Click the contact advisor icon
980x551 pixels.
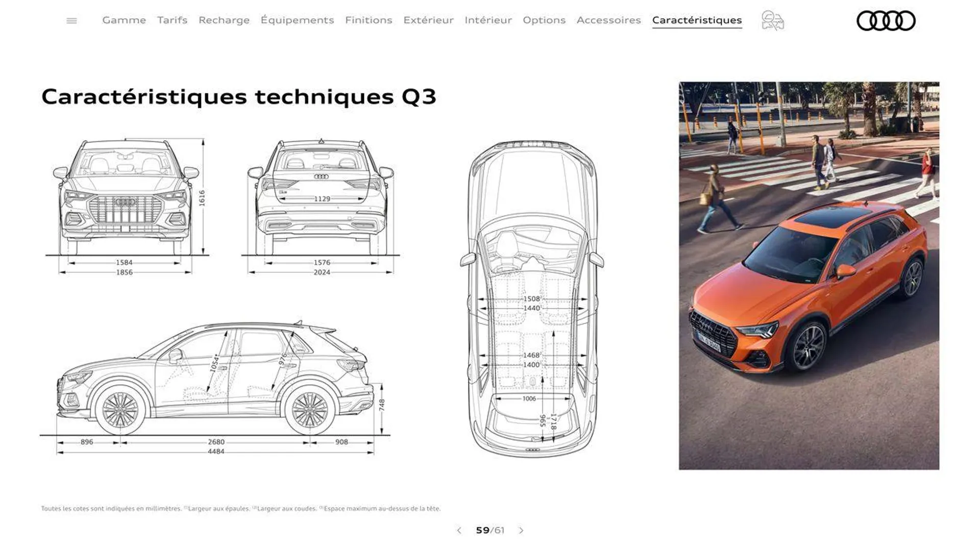click(x=773, y=20)
